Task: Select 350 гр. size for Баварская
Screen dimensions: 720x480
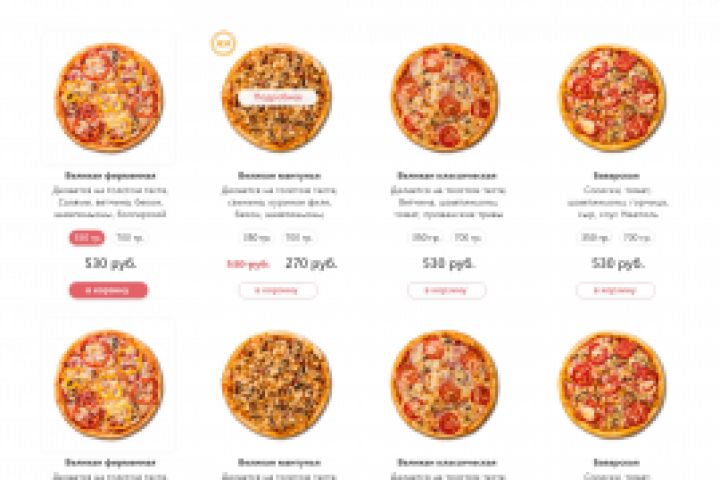Action: (x=594, y=238)
